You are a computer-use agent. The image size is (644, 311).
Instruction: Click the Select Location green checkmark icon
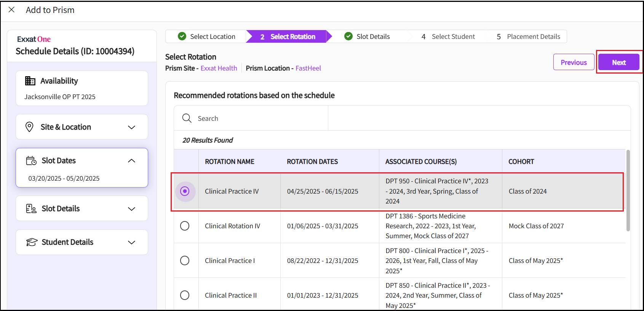pyautogui.click(x=182, y=36)
